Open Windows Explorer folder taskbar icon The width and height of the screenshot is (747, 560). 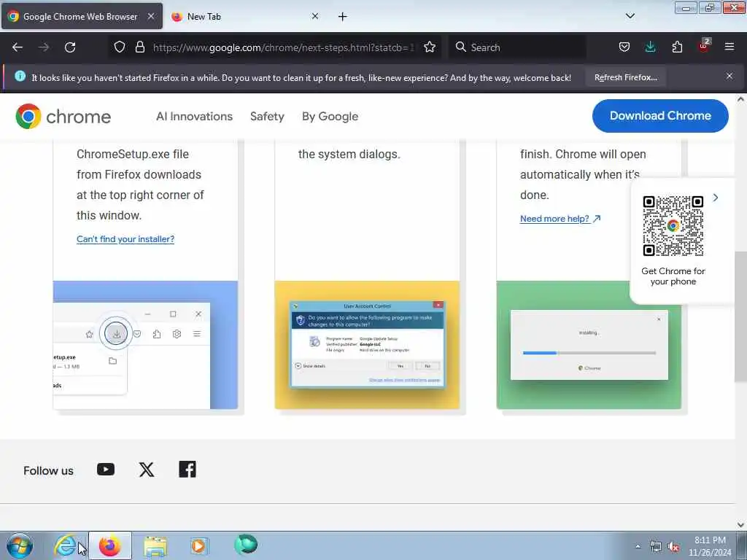[155, 545]
